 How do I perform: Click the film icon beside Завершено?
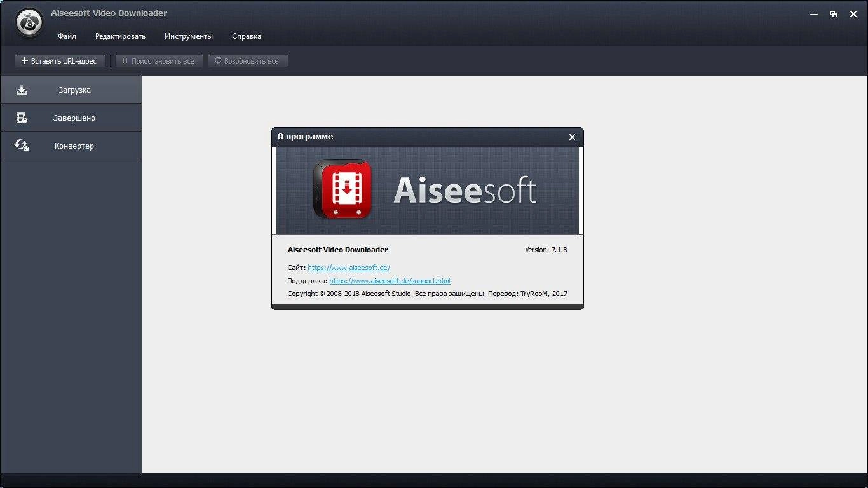(x=22, y=118)
